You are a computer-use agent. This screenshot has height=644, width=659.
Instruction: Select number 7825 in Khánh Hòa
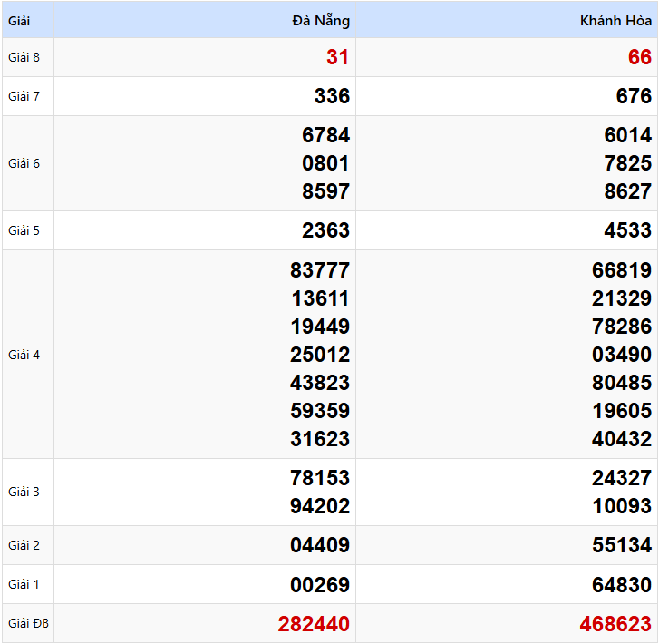[628, 163]
